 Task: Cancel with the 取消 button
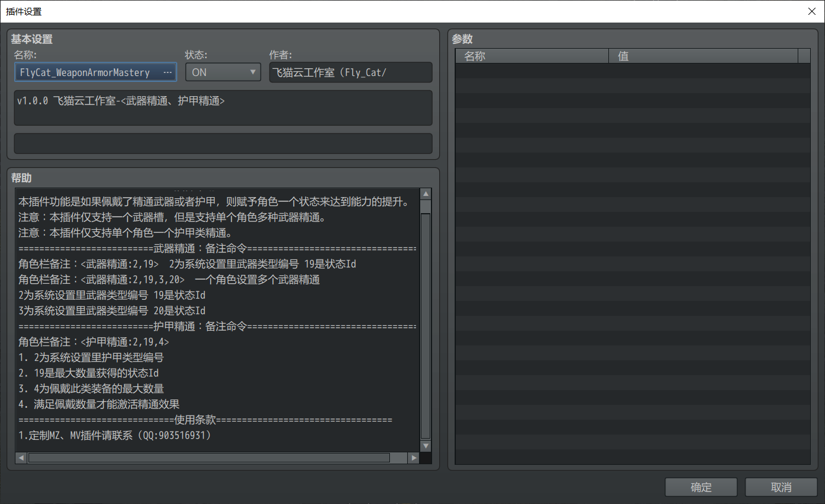pyautogui.click(x=781, y=487)
